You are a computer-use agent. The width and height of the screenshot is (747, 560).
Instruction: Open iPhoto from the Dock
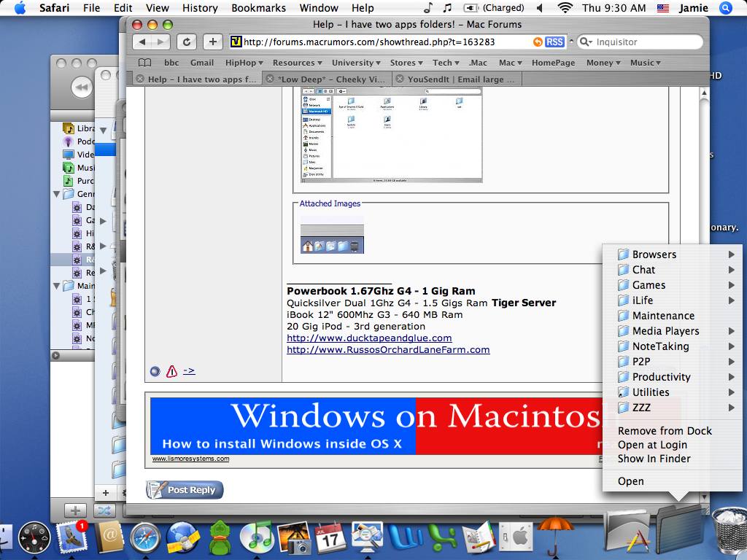pos(293,538)
